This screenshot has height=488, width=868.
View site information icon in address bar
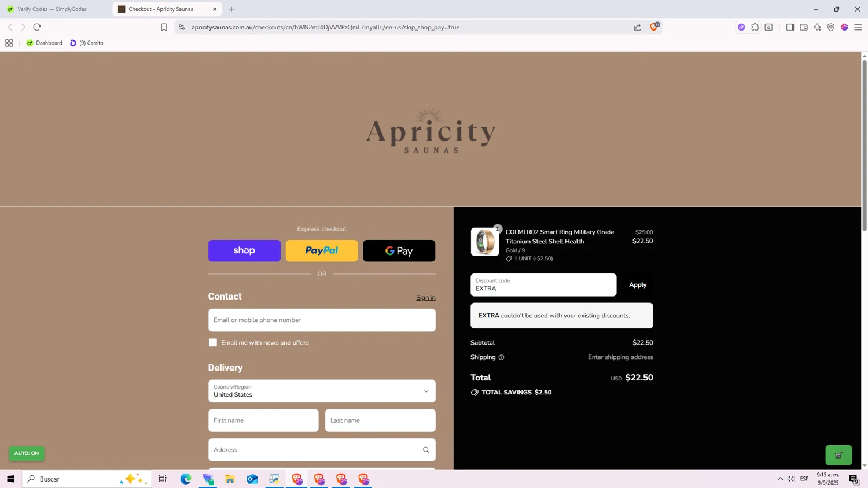182,27
